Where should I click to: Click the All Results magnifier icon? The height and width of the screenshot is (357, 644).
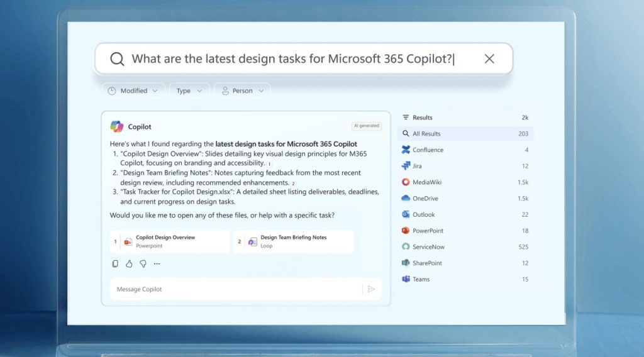(x=406, y=133)
